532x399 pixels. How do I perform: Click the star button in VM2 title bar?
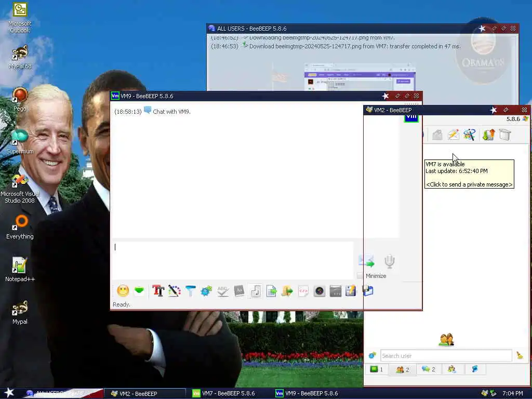(494, 110)
